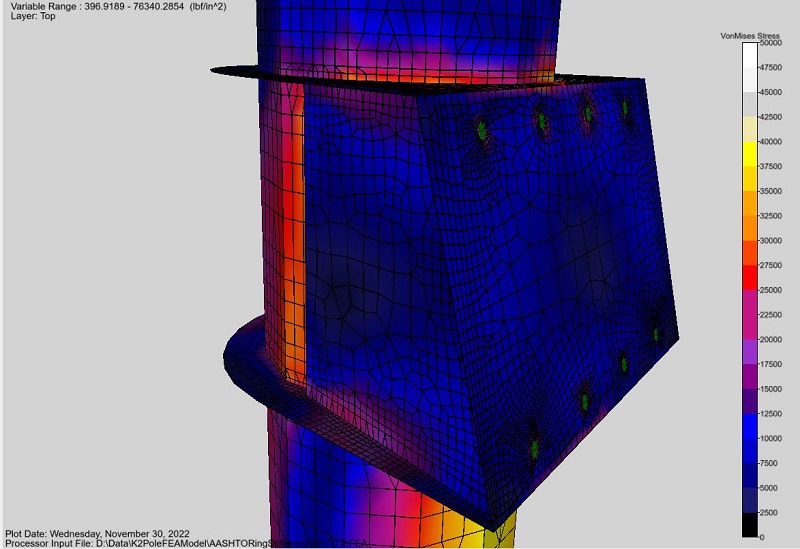Click the 22500 legend value
The image size is (800, 549).
[x=770, y=315]
